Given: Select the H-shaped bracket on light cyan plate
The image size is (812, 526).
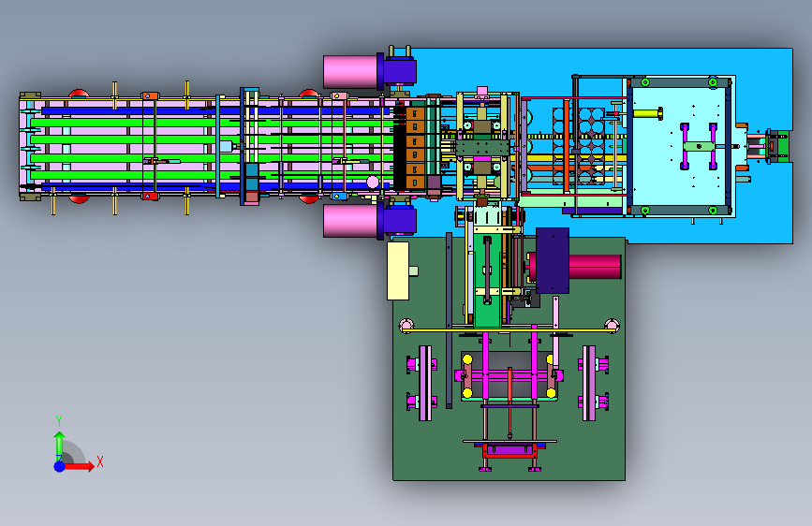Looking at the screenshot, I should tap(699, 147).
